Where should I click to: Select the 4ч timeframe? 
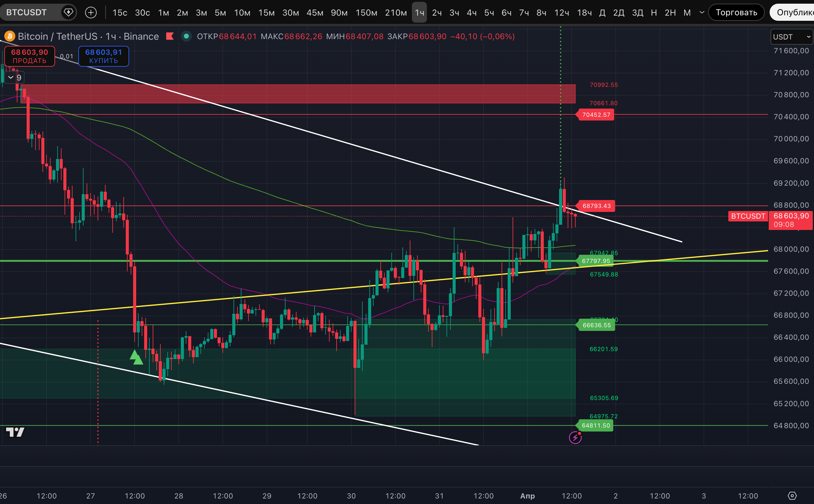click(472, 13)
